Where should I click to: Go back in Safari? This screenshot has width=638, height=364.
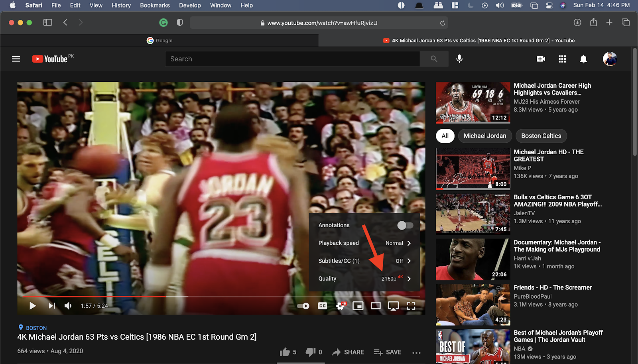point(65,23)
